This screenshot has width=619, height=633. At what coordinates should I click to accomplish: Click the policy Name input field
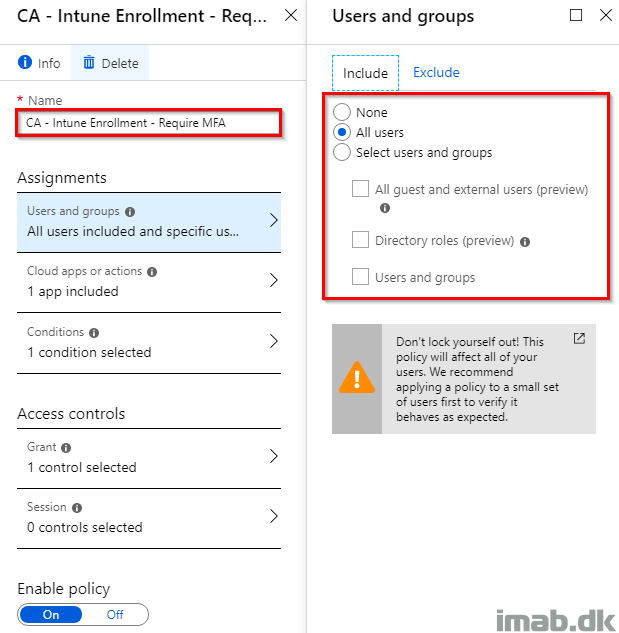coord(149,123)
